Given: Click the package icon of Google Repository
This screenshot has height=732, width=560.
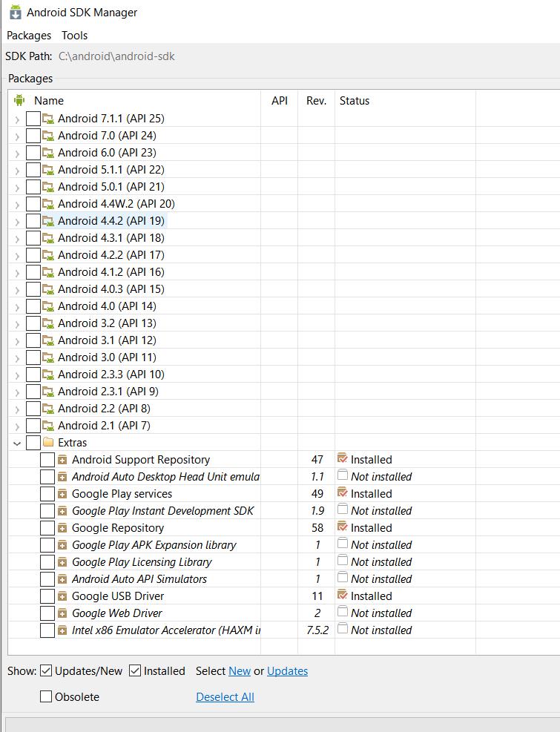Looking at the screenshot, I should click(62, 529).
